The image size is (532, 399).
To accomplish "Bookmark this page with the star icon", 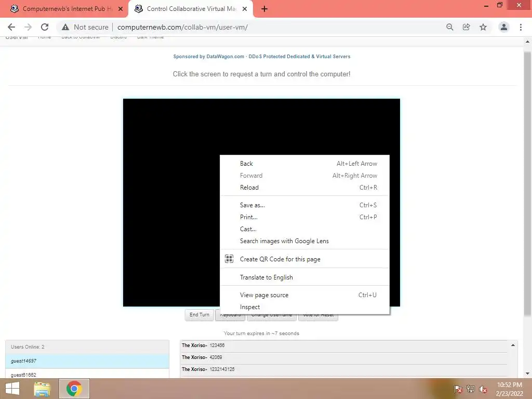I will 483,27.
